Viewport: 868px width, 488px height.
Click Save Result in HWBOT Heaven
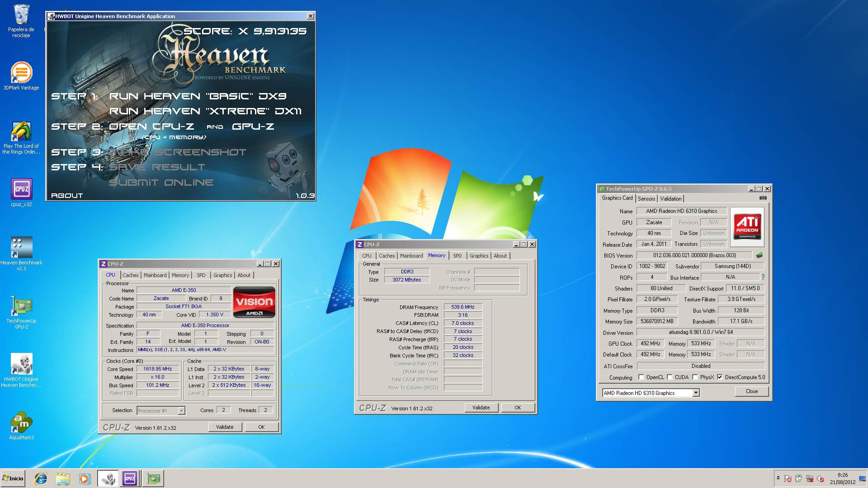pos(157,167)
